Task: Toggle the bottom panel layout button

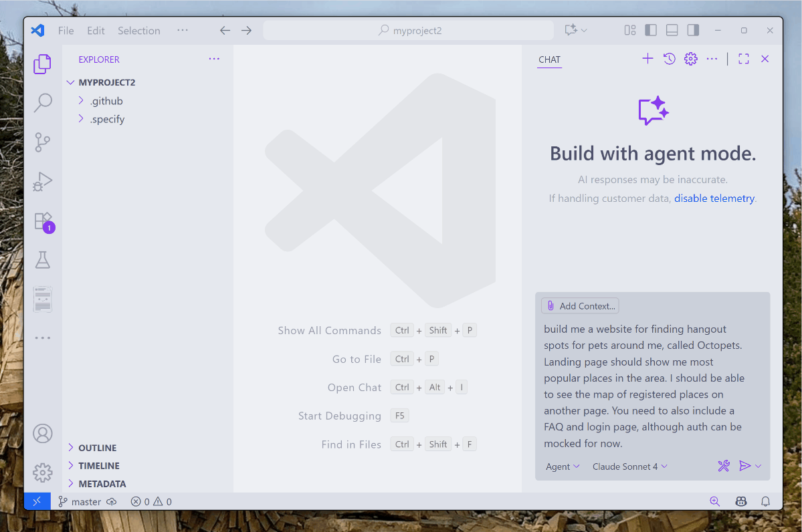Action: pos(672,30)
